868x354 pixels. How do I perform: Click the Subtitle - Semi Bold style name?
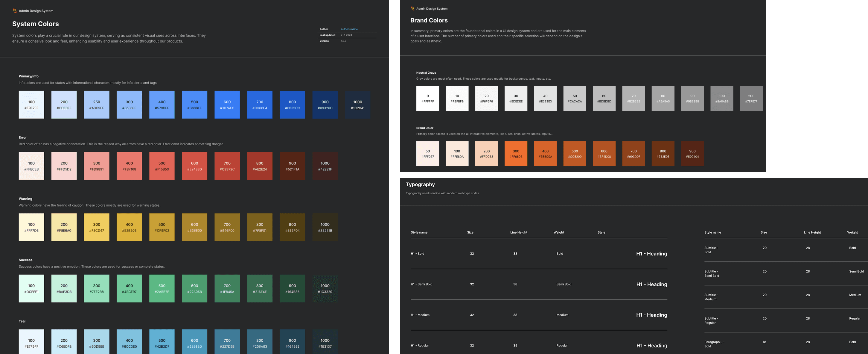712,273
